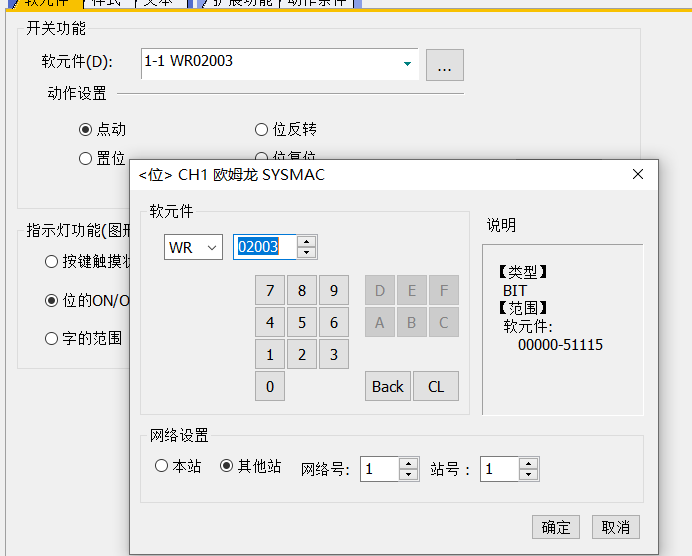This screenshot has height=556, width=692.
Task: Open device browse button with ellipsis
Action: pyautogui.click(x=444, y=66)
